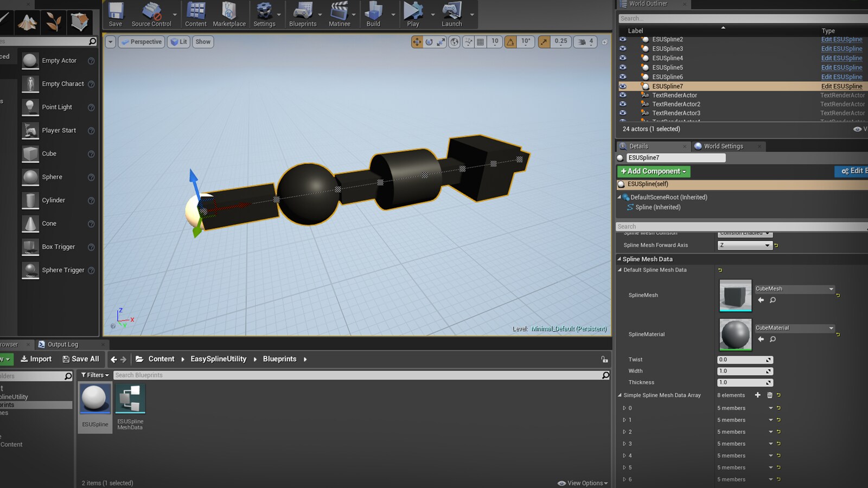
Task: Select the ESUSpline asset thumbnail
Action: coord(94,400)
